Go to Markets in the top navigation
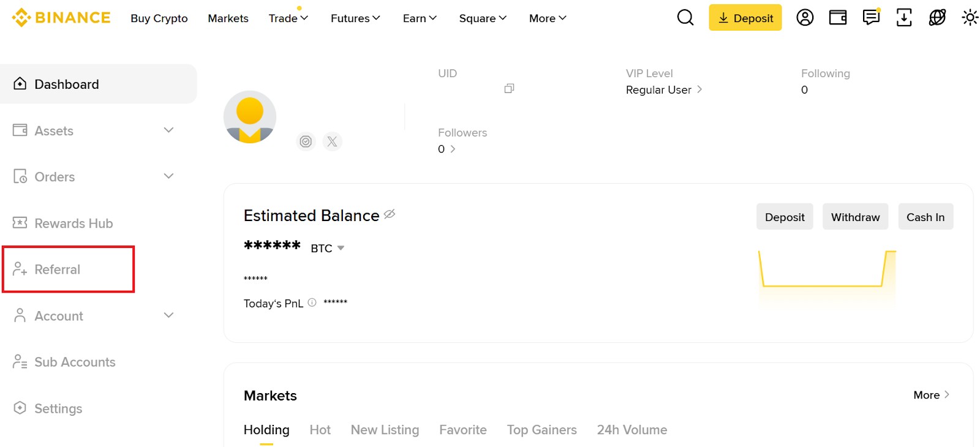The width and height of the screenshot is (980, 447). pyautogui.click(x=228, y=18)
